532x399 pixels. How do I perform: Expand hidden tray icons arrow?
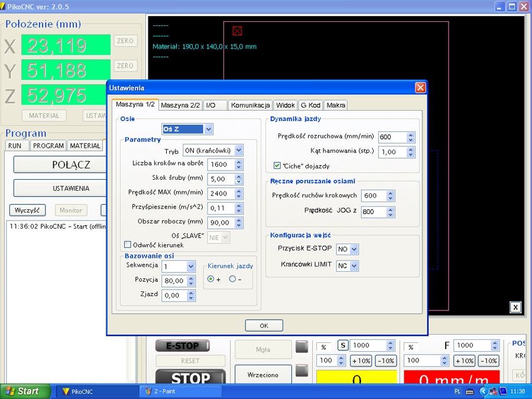pos(483,391)
